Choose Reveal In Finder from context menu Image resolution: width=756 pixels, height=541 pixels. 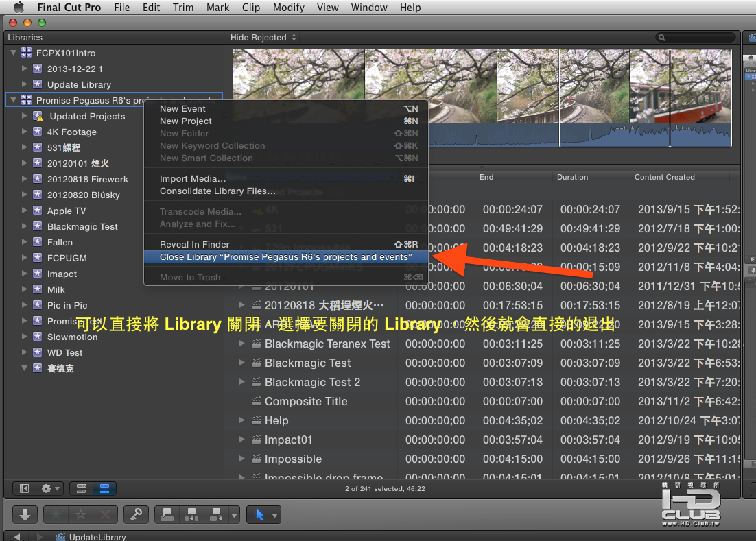[x=286, y=244]
